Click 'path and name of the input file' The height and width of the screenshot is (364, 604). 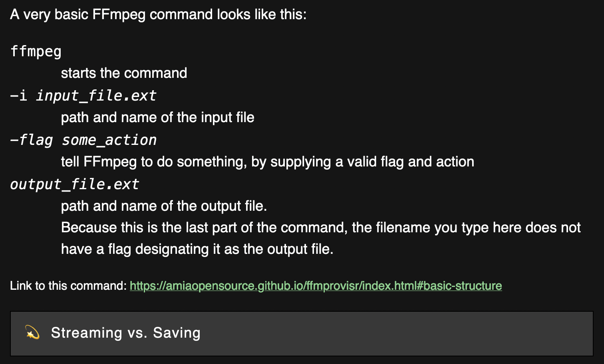click(158, 117)
